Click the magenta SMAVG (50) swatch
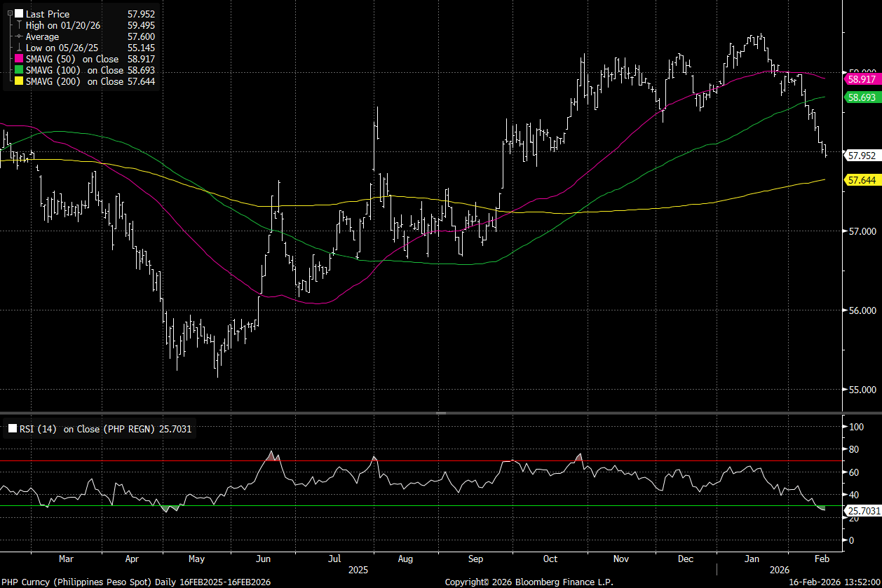882x588 pixels. 19,59
